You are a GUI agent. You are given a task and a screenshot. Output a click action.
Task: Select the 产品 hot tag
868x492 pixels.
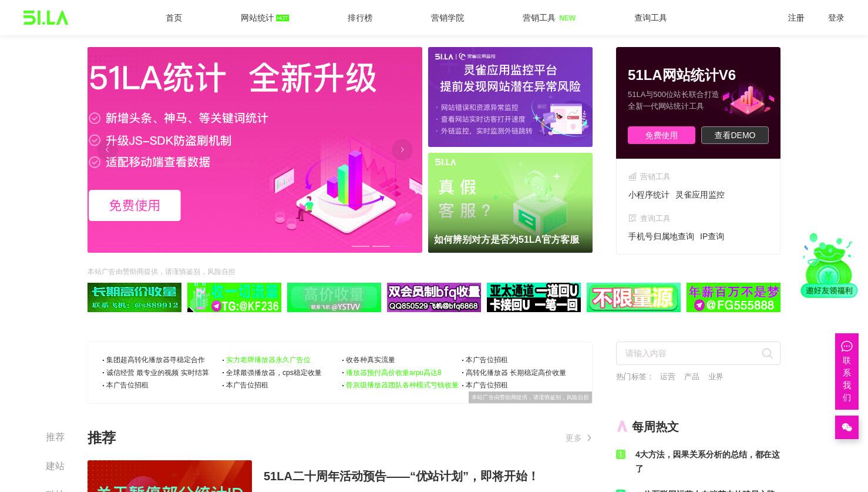point(692,377)
